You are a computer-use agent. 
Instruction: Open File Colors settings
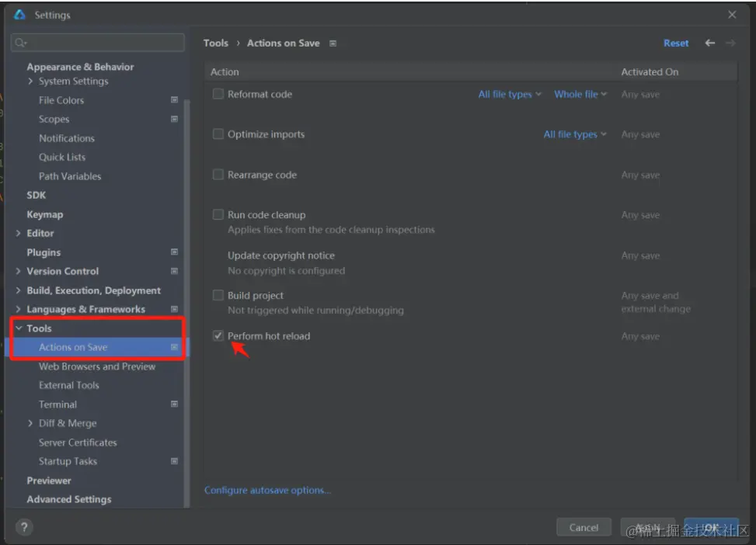pyautogui.click(x=61, y=100)
